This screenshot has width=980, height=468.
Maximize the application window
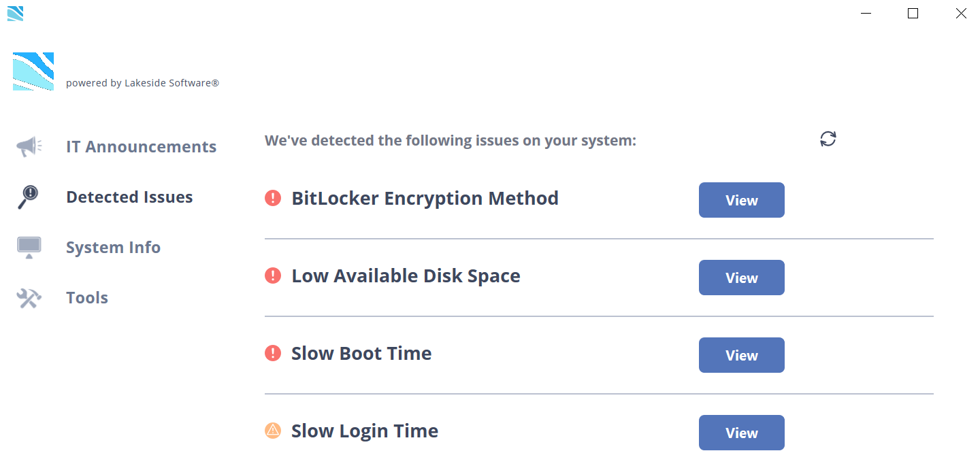913,13
